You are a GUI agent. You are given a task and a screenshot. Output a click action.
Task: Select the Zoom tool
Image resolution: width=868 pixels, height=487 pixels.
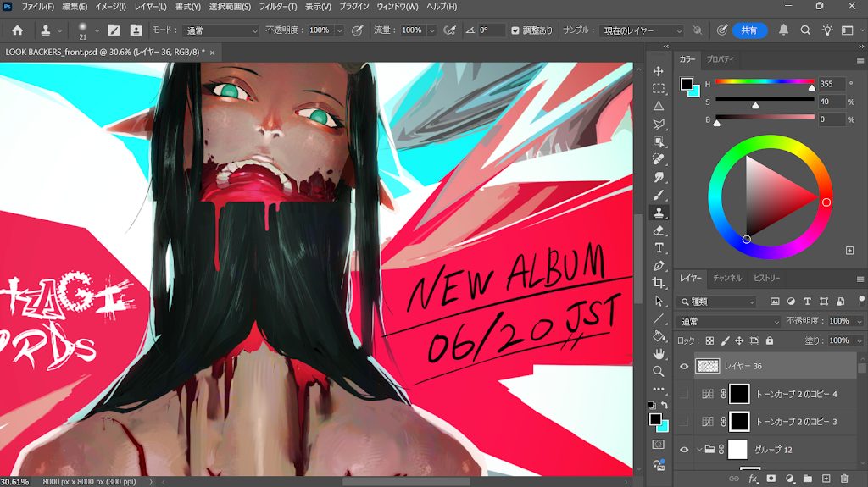coord(658,371)
